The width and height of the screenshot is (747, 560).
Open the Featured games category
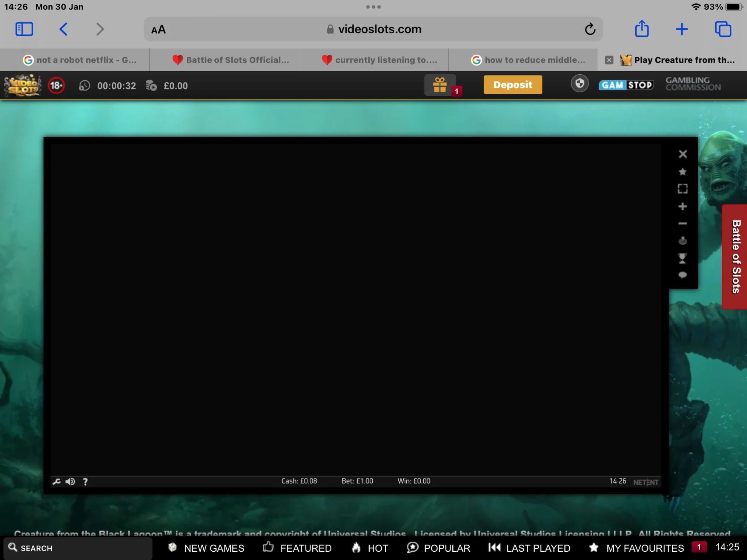297,548
